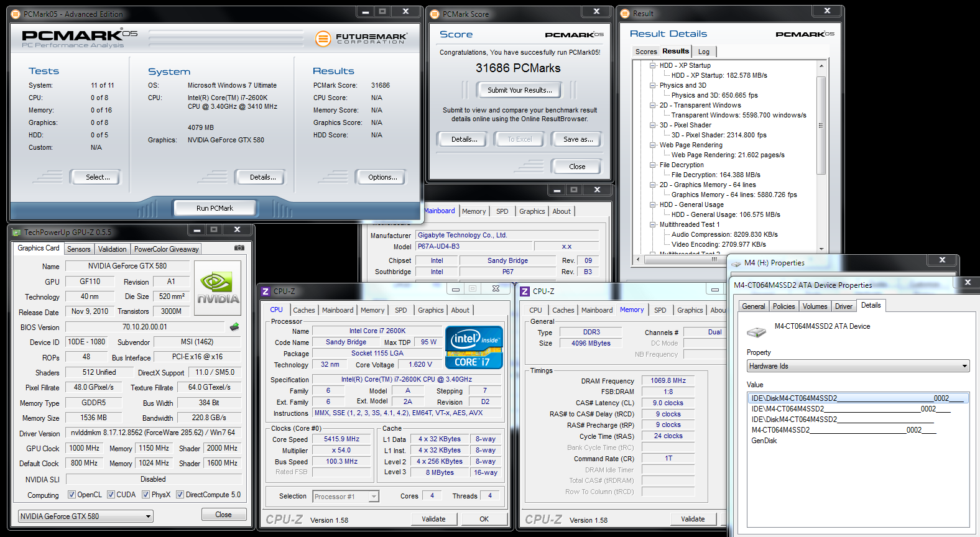The width and height of the screenshot is (980, 537).
Task: Switch to the Scores tab in Result window
Action: click(x=646, y=52)
